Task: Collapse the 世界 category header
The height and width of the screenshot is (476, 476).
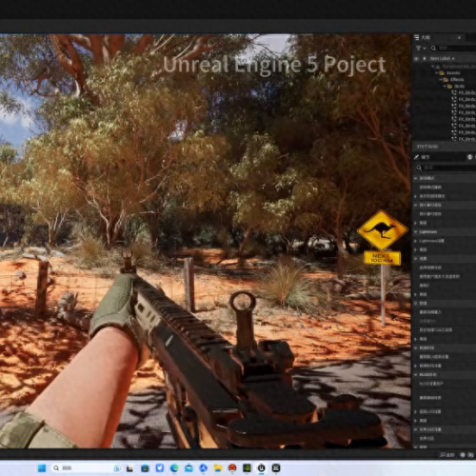Action: click(x=416, y=259)
